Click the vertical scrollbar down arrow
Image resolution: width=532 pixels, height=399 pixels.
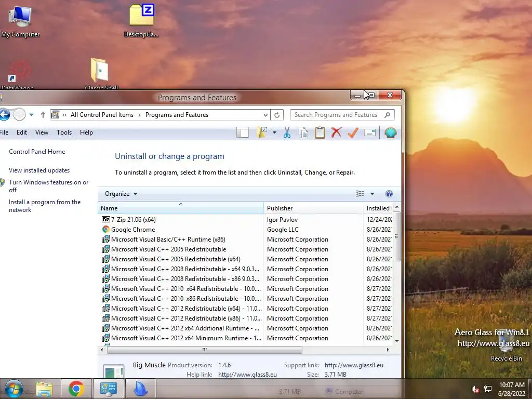tap(397, 341)
